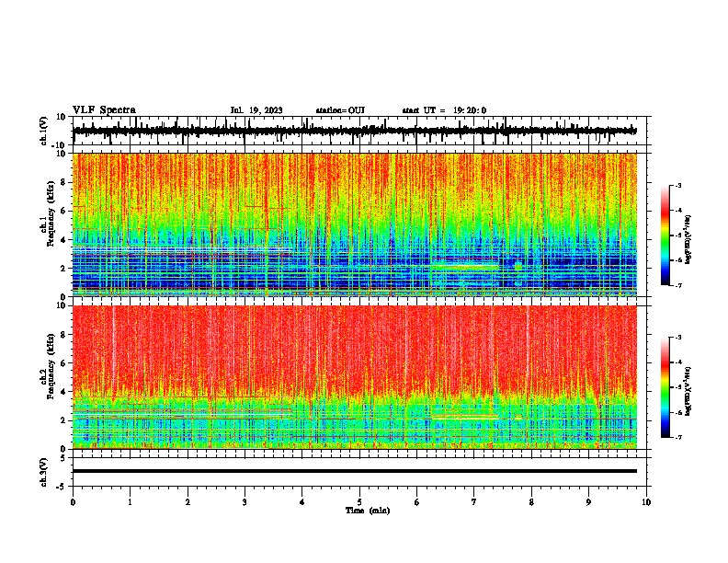Click the "ch.1(V)" waveform axis label
This screenshot has height=563, width=728.
44,131
